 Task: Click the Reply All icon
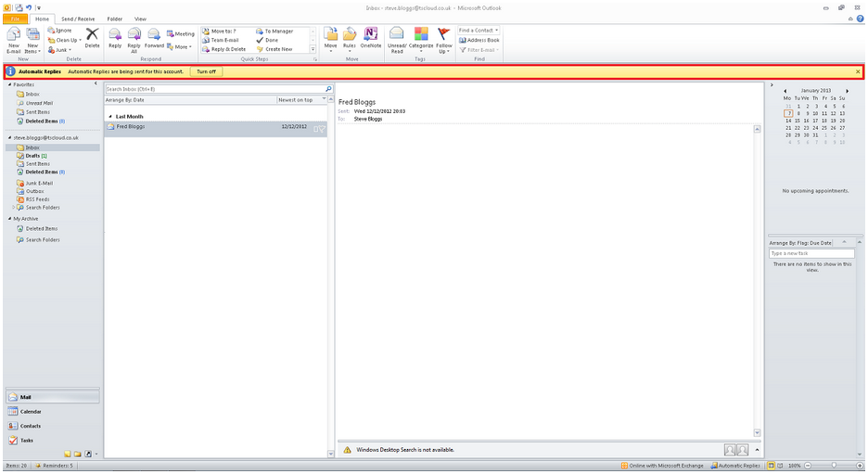(x=134, y=41)
